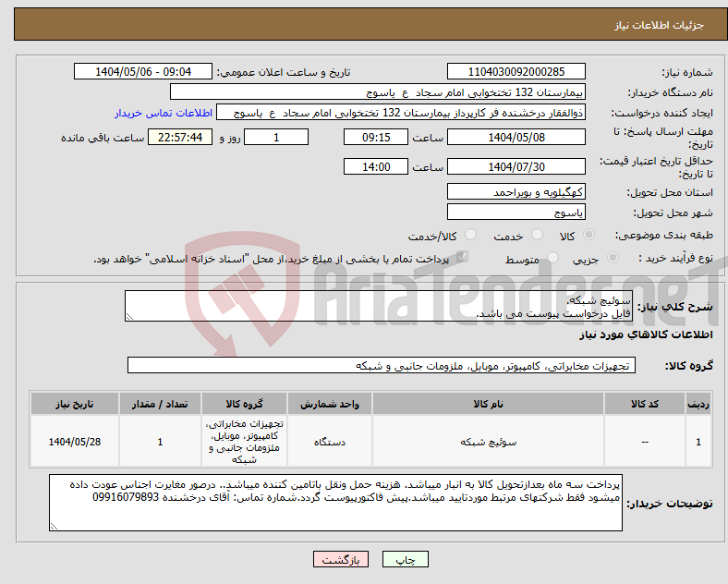Click the گروه کالا field
728x584 pixels.
tap(382, 365)
